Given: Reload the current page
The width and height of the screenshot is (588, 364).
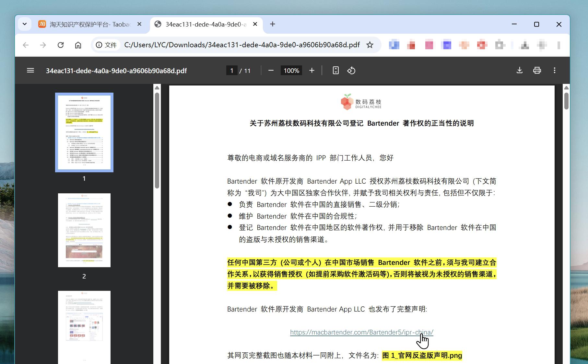Looking at the screenshot, I should 61,45.
